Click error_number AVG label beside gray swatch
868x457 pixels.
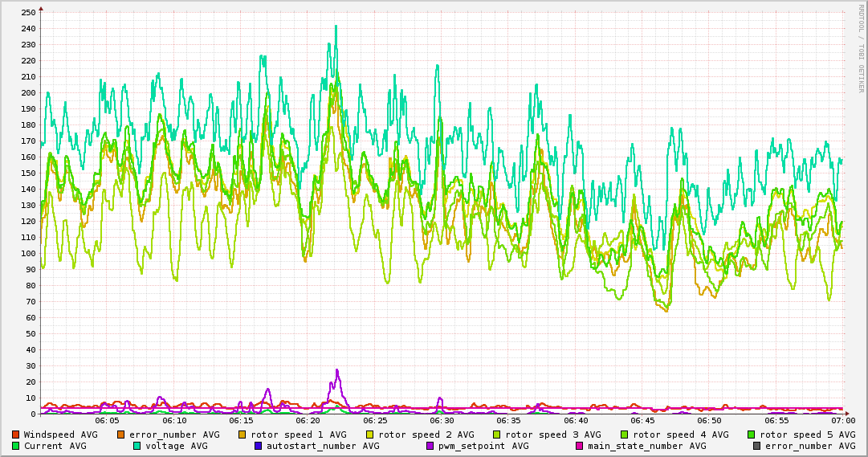click(x=810, y=446)
